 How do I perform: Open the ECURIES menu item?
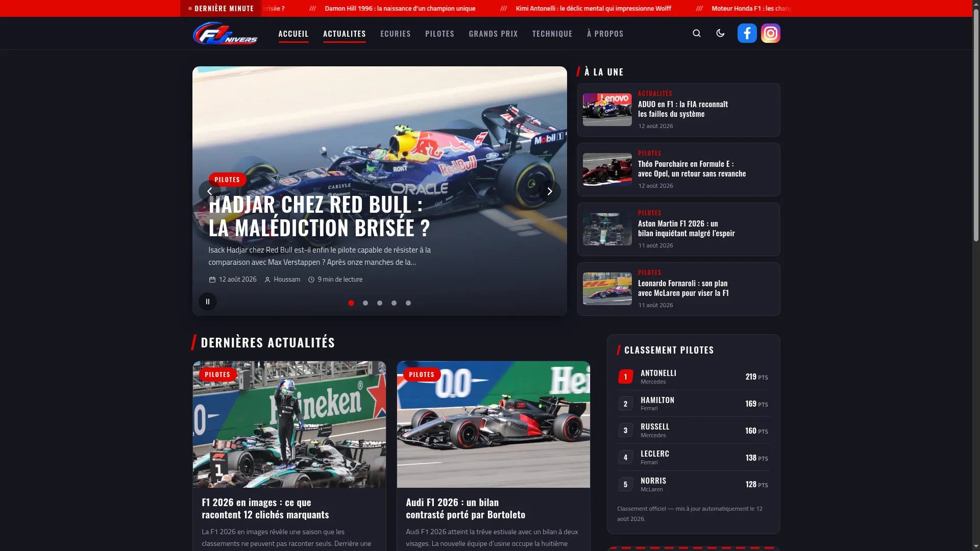click(396, 34)
